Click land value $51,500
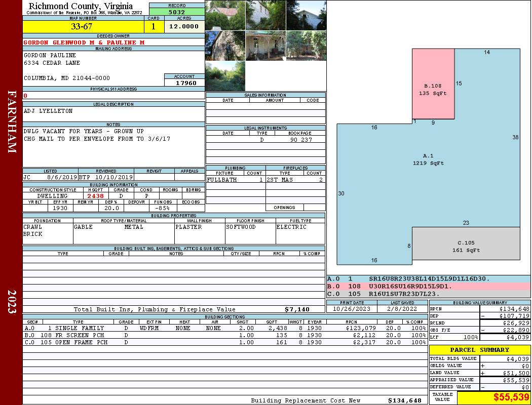 click(x=516, y=373)
